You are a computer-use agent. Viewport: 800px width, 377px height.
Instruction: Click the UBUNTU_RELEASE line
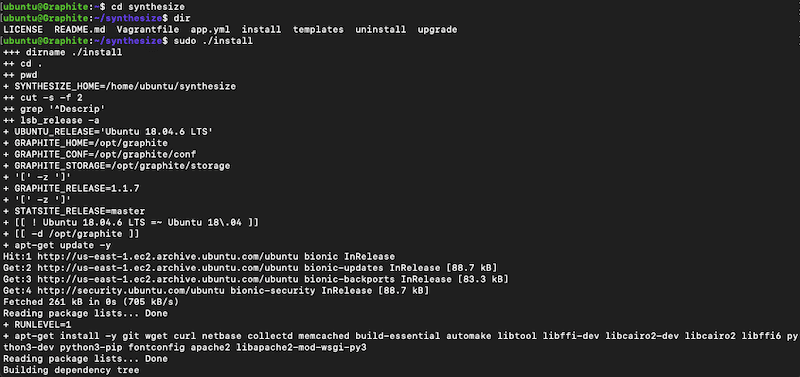(x=108, y=132)
